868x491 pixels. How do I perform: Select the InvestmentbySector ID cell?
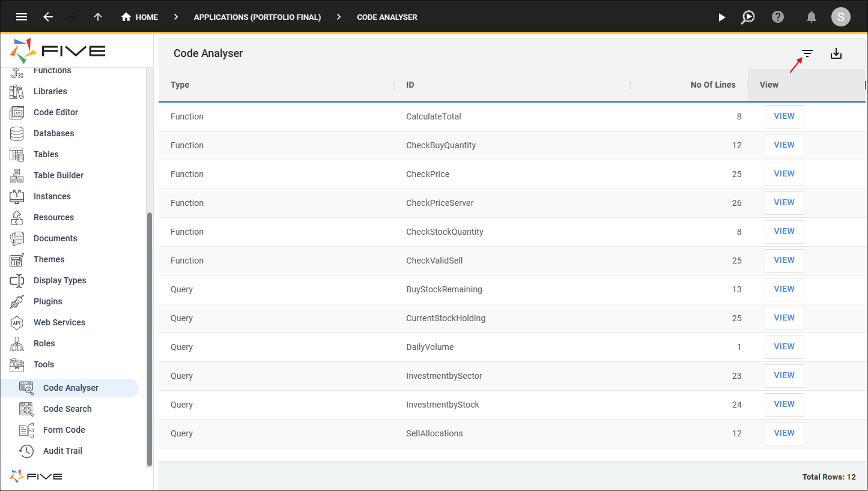445,376
